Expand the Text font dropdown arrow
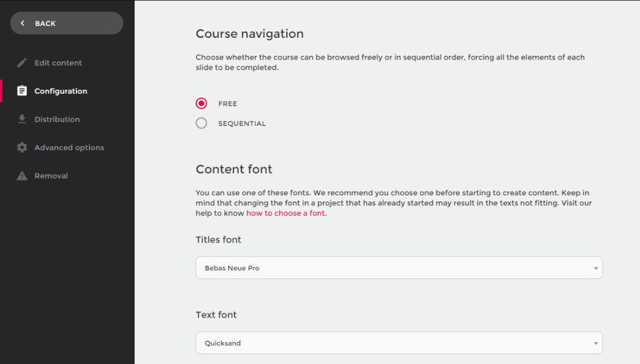Image resolution: width=640 pixels, height=364 pixels. click(595, 343)
